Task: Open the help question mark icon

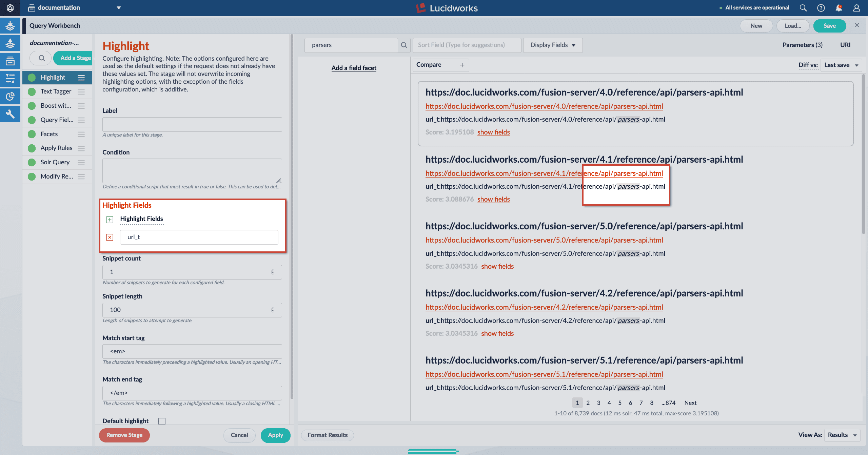Action: click(821, 8)
